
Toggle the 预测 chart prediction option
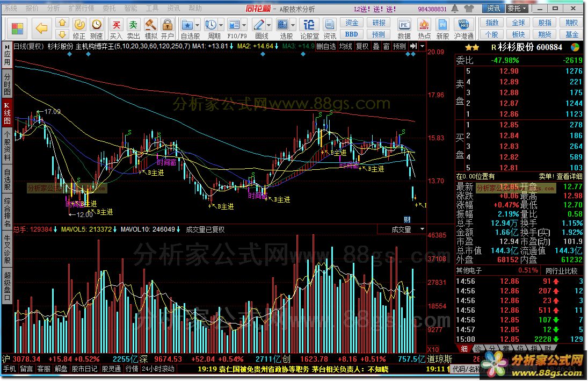click(400, 46)
